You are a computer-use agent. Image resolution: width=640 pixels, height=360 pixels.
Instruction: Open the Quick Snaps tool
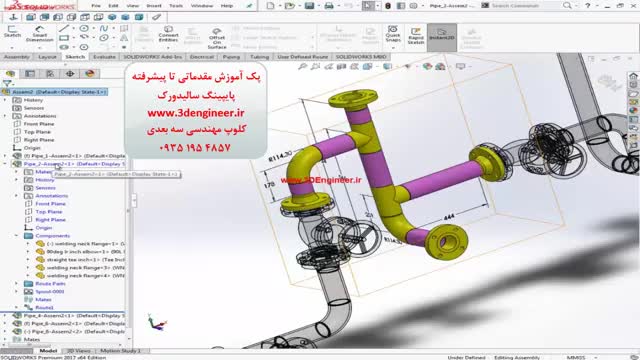click(393, 34)
